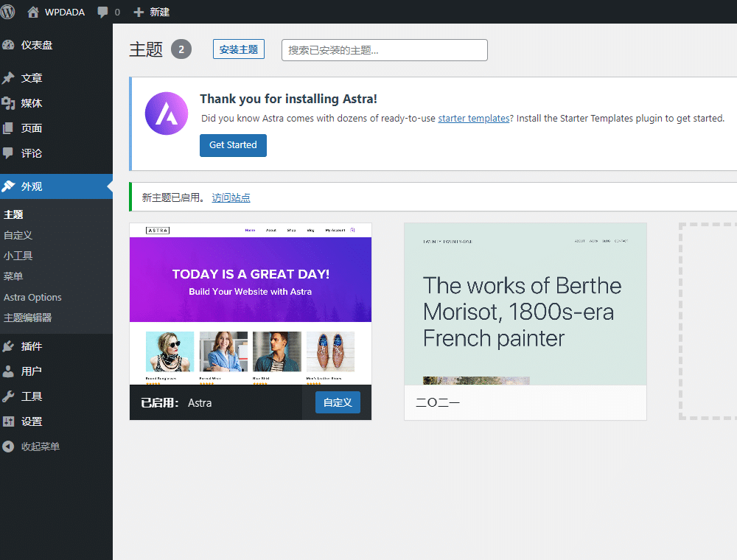Click the 媒体 media icon
This screenshot has height=560, width=737.
[8, 103]
